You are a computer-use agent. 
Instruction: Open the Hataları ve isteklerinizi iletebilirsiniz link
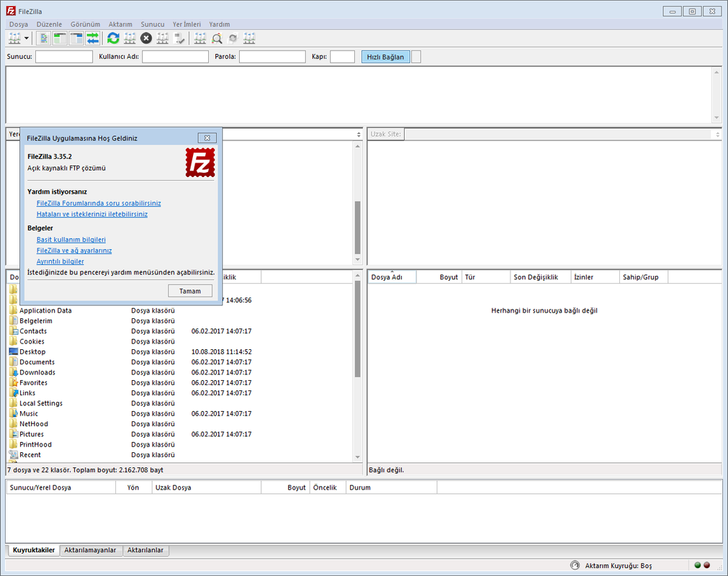click(x=92, y=214)
